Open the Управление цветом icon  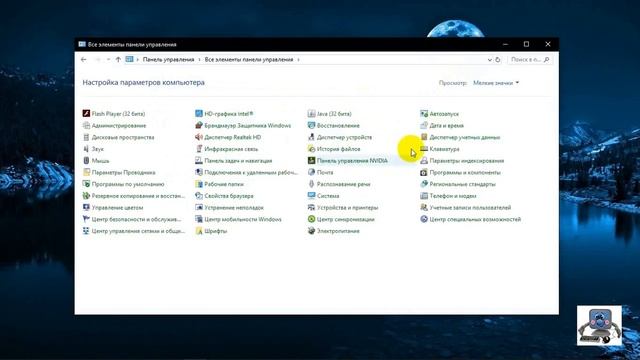pyautogui.click(x=86, y=207)
